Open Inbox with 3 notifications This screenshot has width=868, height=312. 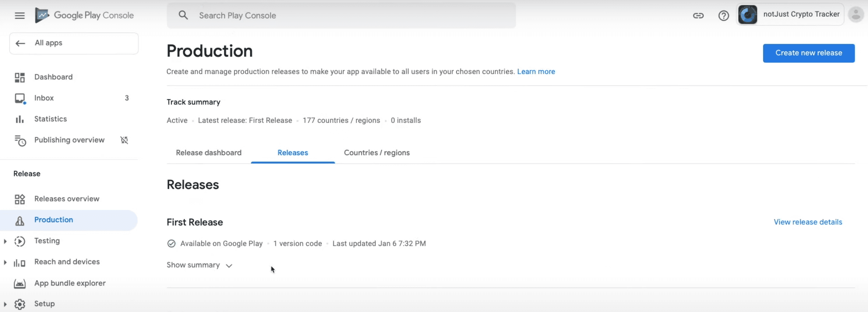[44, 98]
